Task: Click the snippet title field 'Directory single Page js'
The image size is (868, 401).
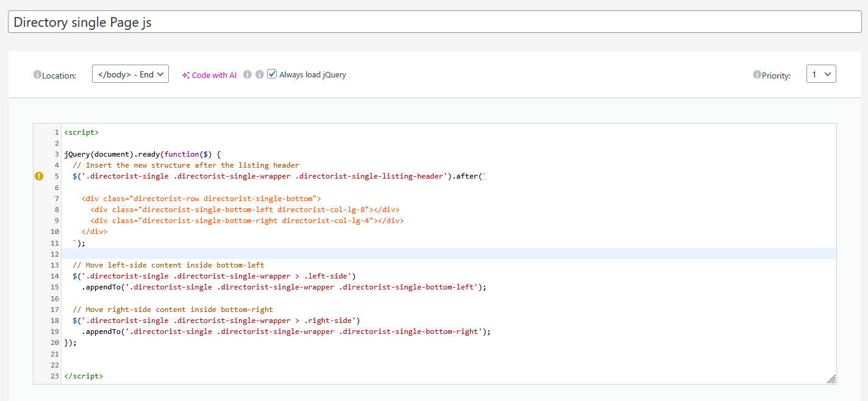Action: 434,23
